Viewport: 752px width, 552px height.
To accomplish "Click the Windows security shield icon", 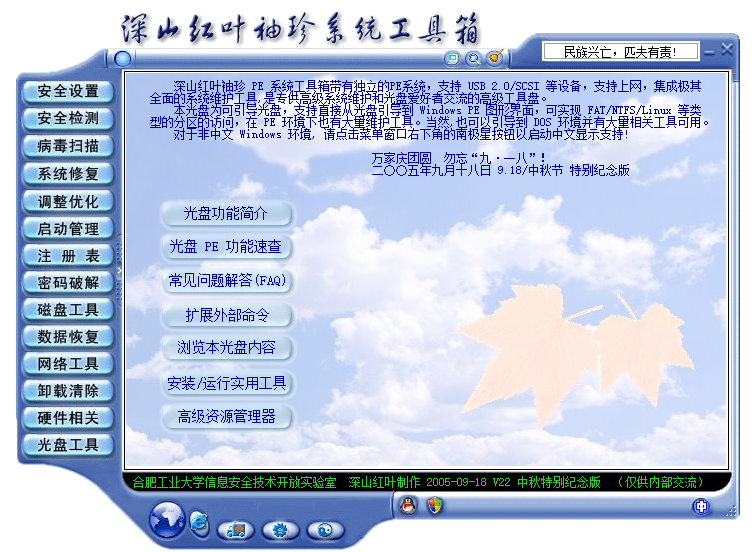I will (435, 505).
